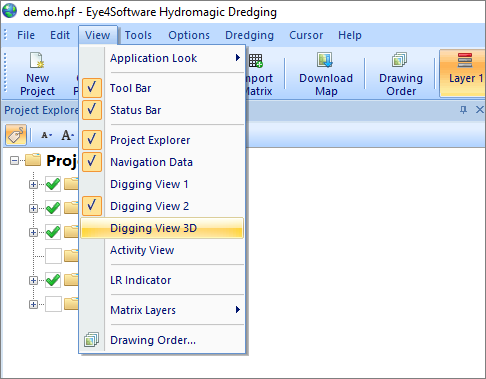The height and width of the screenshot is (379, 486).
Task: Expand the last tree node
Action: pos(33,304)
